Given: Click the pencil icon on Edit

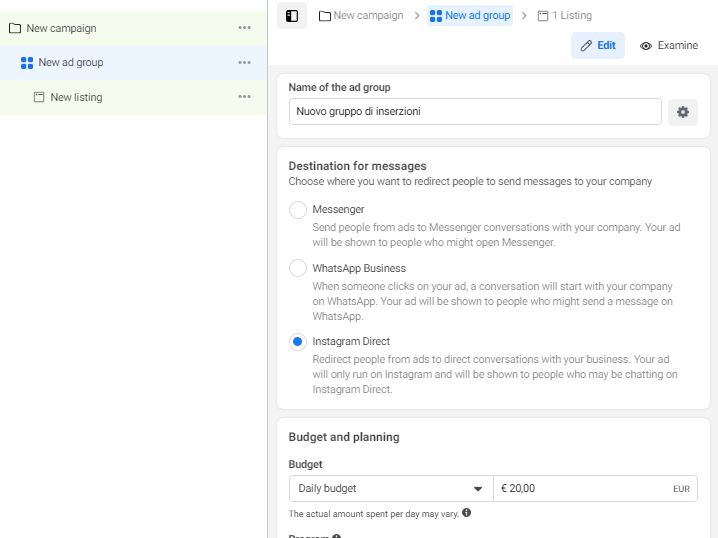Looking at the screenshot, I should pyautogui.click(x=586, y=45).
